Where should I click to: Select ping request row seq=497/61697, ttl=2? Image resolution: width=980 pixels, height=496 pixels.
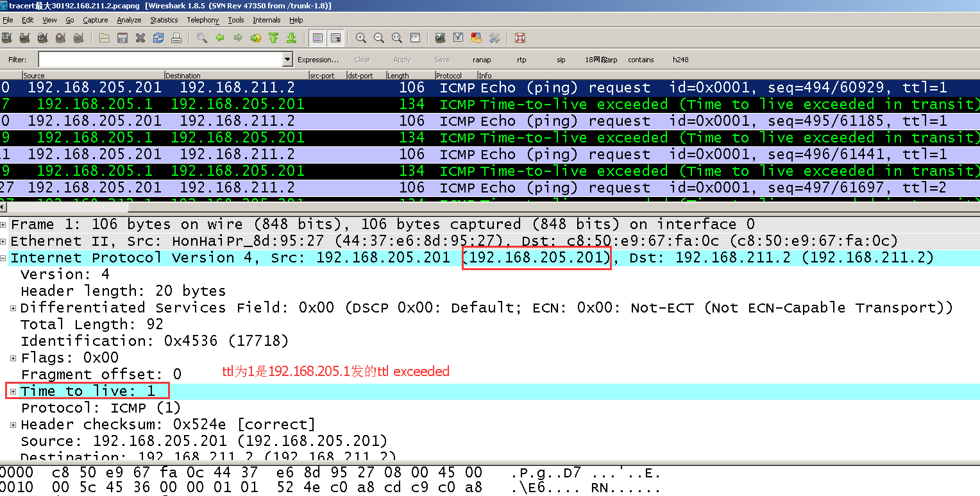click(x=490, y=188)
